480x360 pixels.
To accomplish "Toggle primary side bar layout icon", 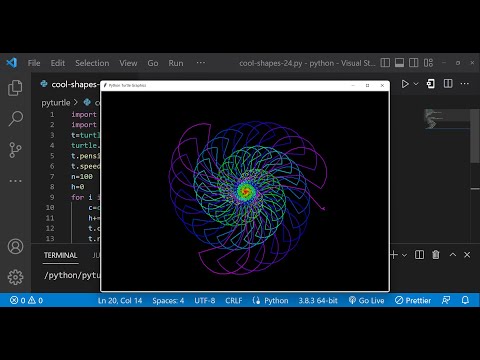I will [385, 63].
